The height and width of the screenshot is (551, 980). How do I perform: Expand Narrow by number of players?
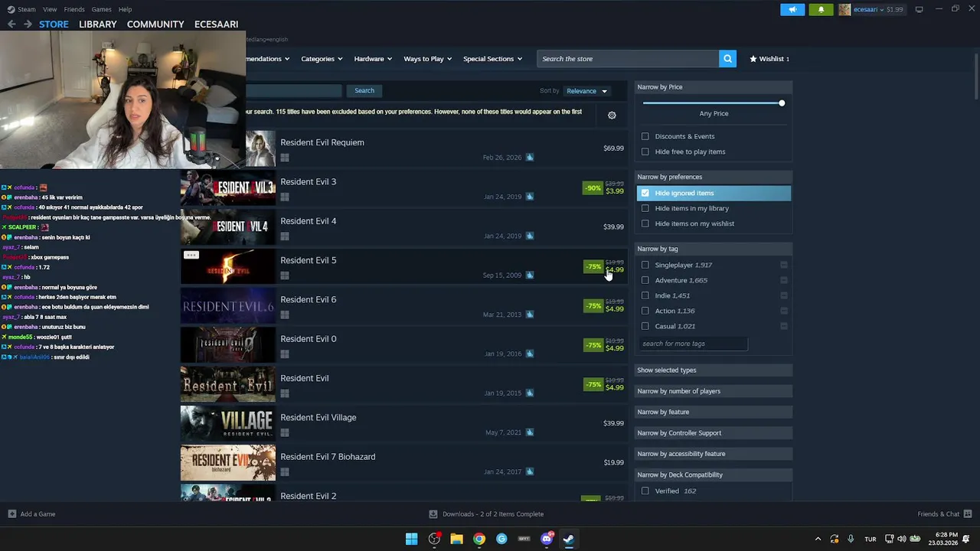714,391
